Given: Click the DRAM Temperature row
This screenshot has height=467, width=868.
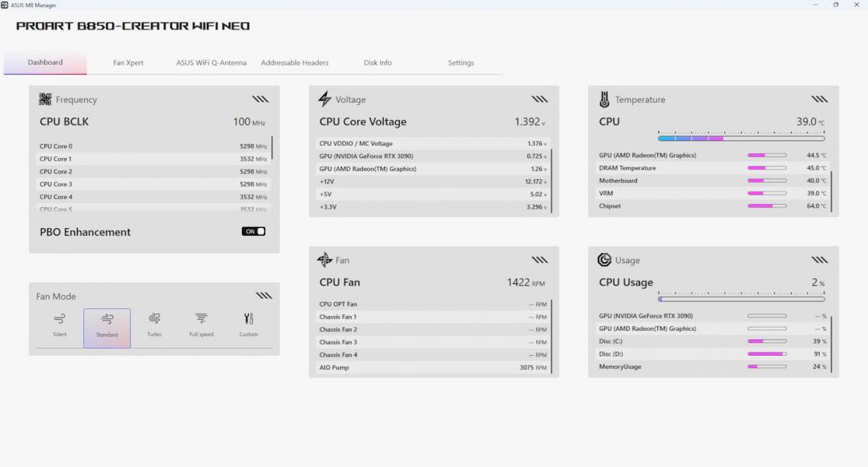Looking at the screenshot, I should click(712, 168).
